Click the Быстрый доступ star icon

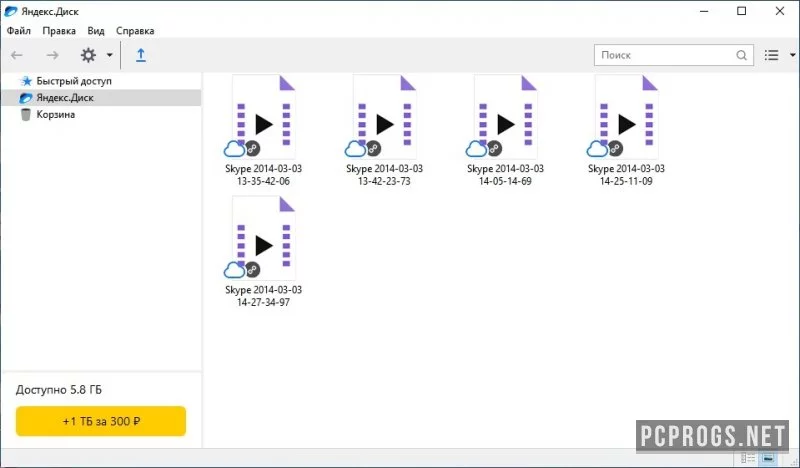point(26,81)
